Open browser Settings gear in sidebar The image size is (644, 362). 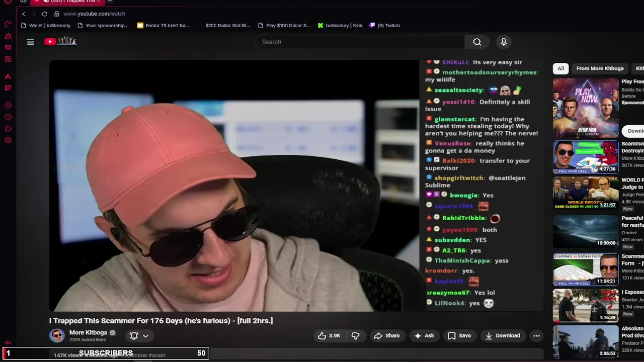coord(8,140)
